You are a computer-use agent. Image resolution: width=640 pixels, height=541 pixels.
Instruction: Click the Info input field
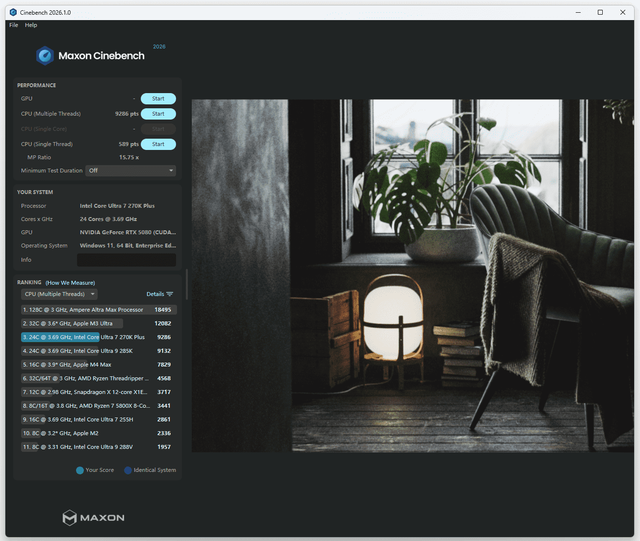point(127,260)
